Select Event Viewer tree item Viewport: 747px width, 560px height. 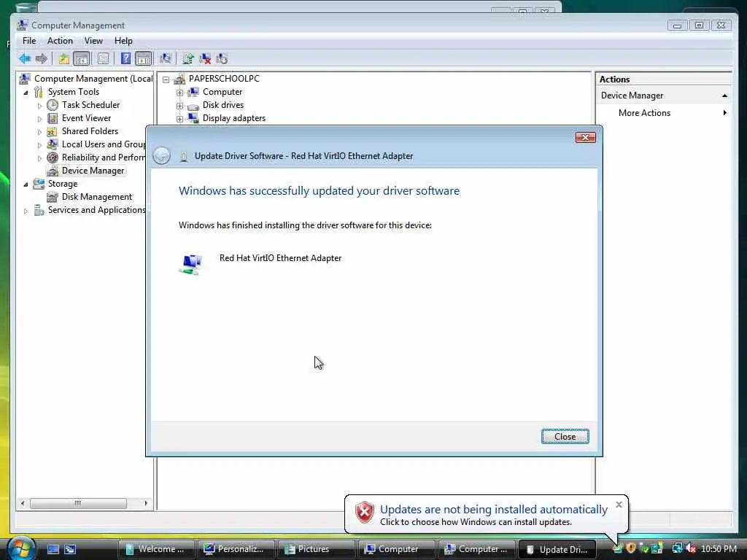point(86,118)
